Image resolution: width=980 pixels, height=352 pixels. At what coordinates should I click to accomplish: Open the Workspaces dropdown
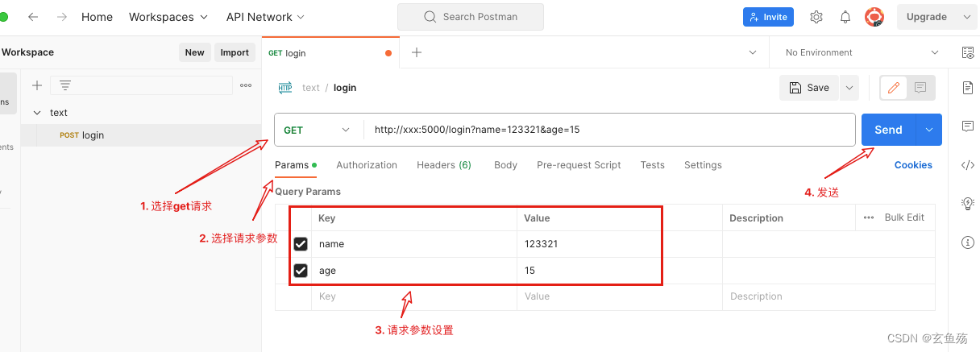point(168,17)
